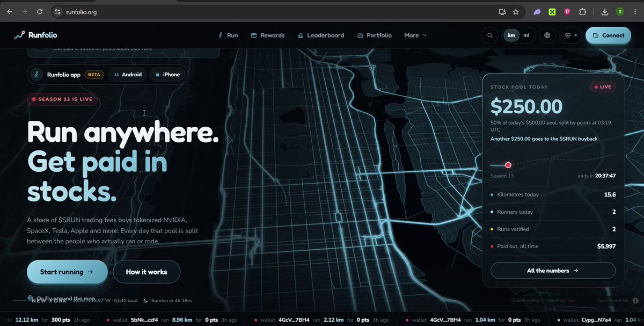Open the green dice browser extension
Image resolution: width=644 pixels, height=326 pixels.
click(x=552, y=11)
